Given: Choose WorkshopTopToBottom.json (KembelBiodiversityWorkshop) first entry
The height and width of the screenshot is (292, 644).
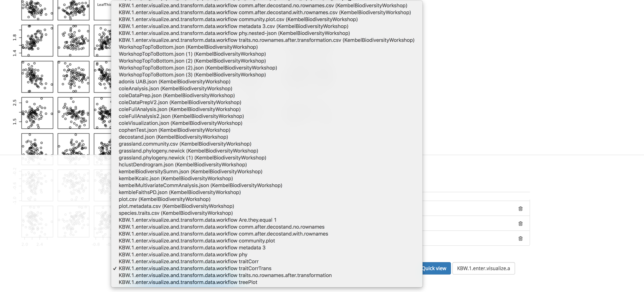Looking at the screenshot, I should click(x=266, y=47).
